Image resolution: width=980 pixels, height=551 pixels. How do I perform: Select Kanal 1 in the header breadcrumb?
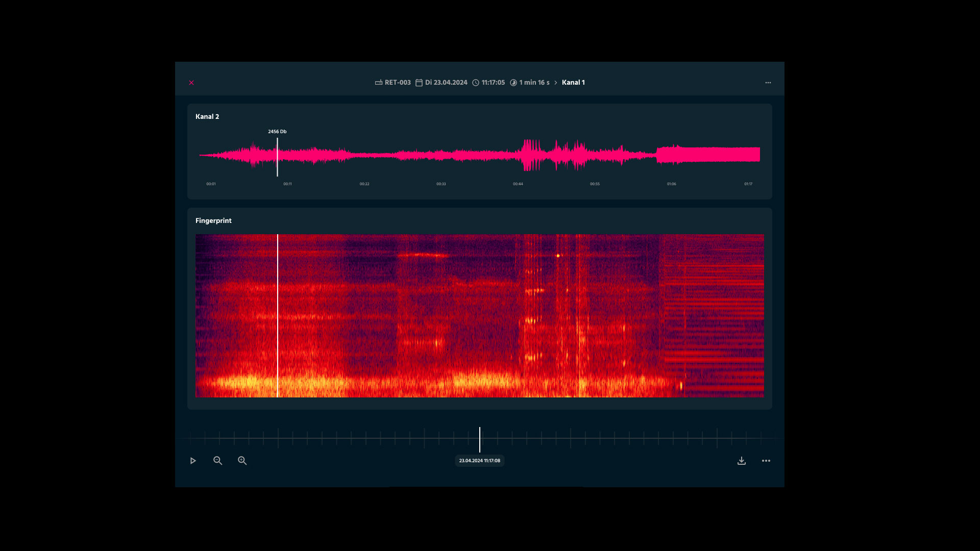pyautogui.click(x=573, y=83)
